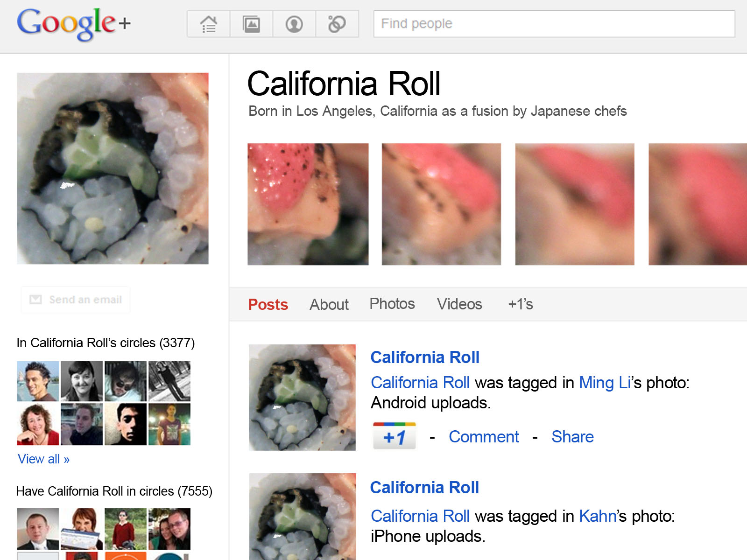The image size is (747, 560).
Task: Click Share on the first post
Action: pos(572,437)
